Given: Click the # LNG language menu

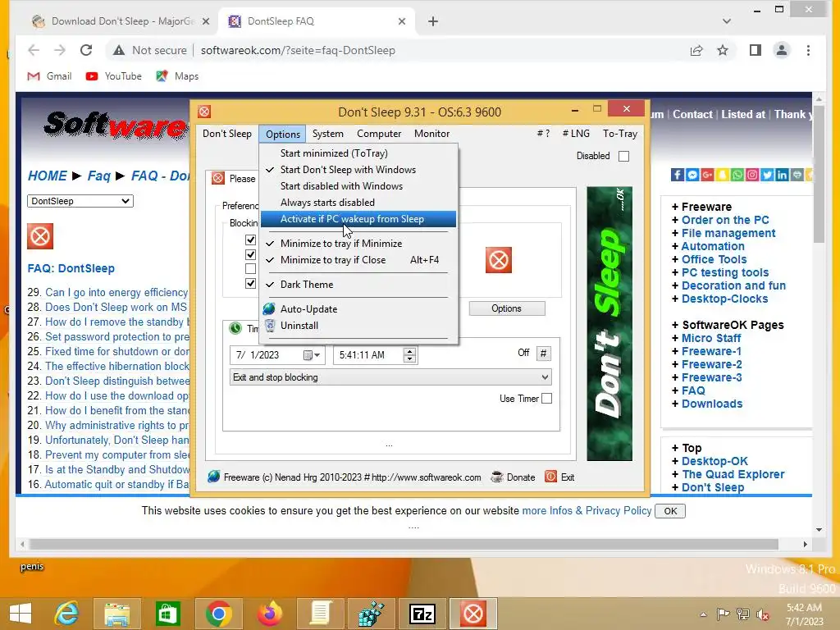Looking at the screenshot, I should click(576, 134).
